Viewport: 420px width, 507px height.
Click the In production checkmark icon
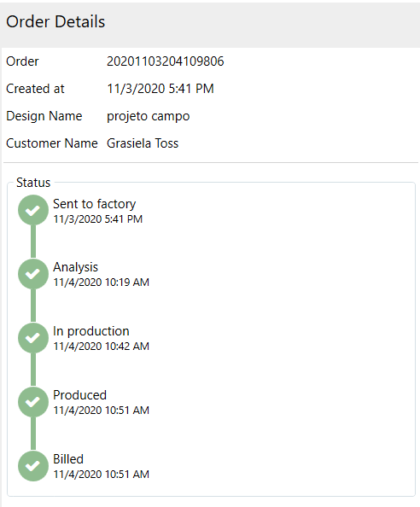(33, 338)
